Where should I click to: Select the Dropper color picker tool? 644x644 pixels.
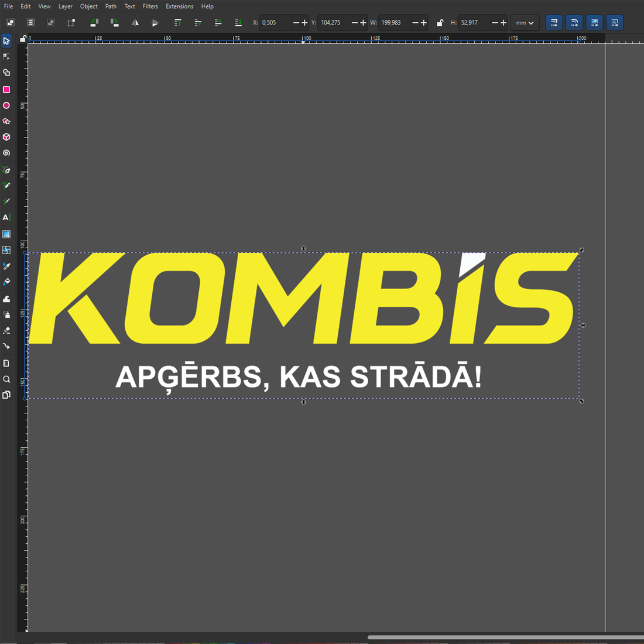click(6, 266)
